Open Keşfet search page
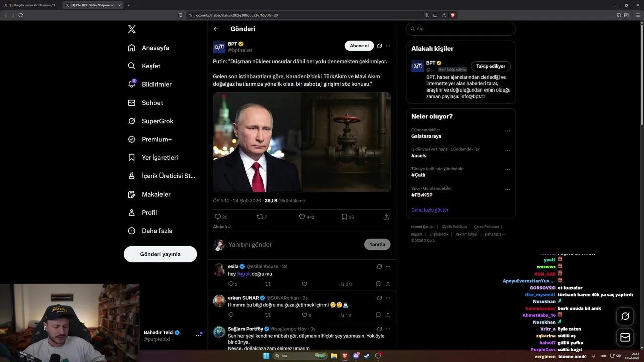Viewport: 644px width, 362px height. coord(144,66)
